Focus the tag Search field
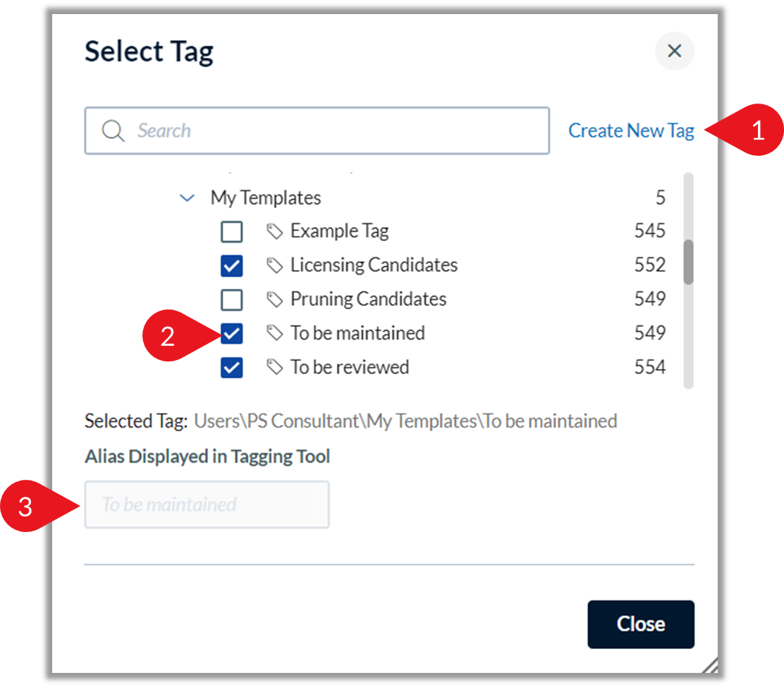 coord(317,130)
